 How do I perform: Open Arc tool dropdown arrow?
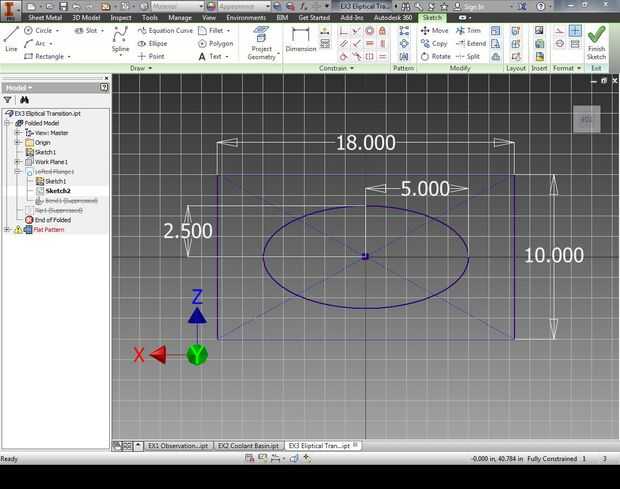(x=51, y=43)
